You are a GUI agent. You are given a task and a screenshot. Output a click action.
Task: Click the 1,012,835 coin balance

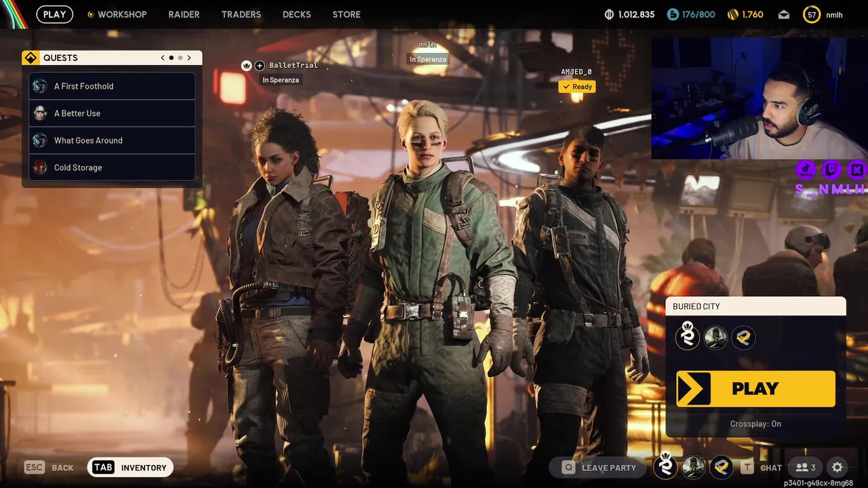click(x=636, y=14)
